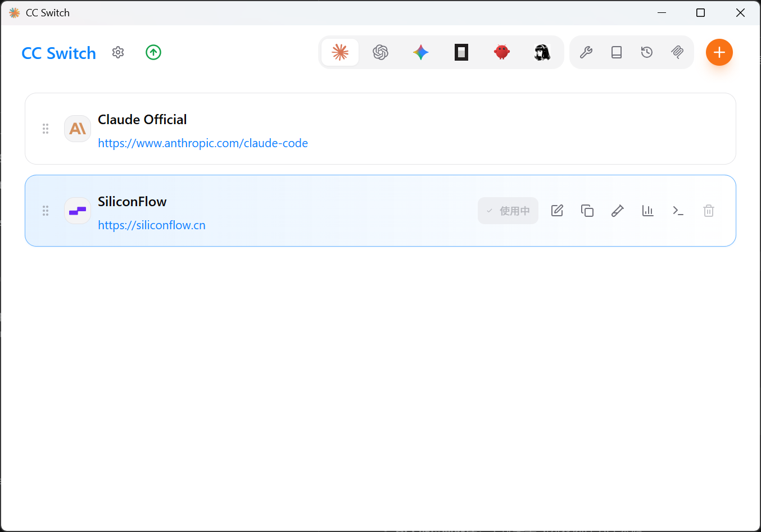Select the black square app tab
The width and height of the screenshot is (761, 532).
click(461, 52)
